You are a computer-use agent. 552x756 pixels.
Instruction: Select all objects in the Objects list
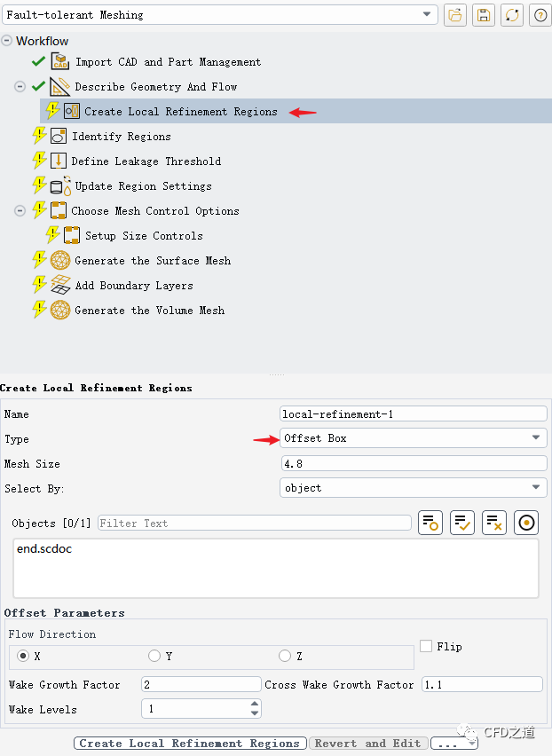coord(462,523)
